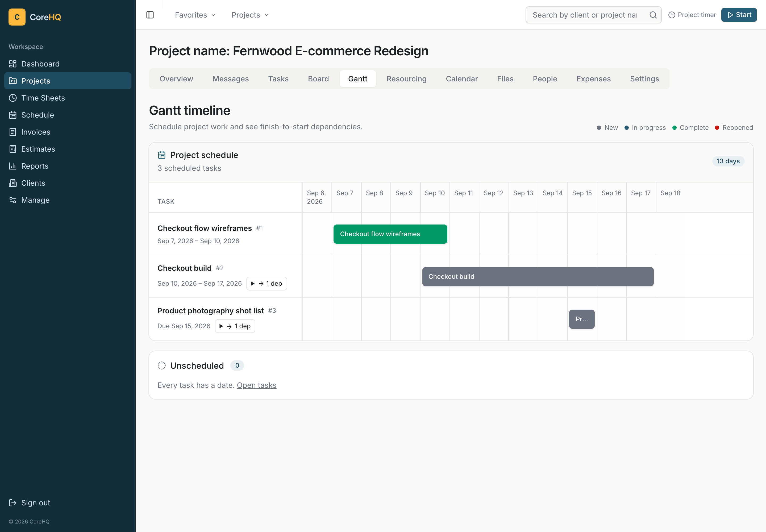
Task: Open Dashboard in the sidebar
Action: pos(68,64)
